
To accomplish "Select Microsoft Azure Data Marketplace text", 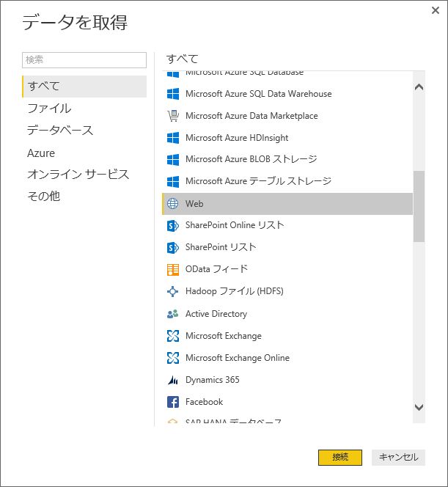I will click(251, 116).
